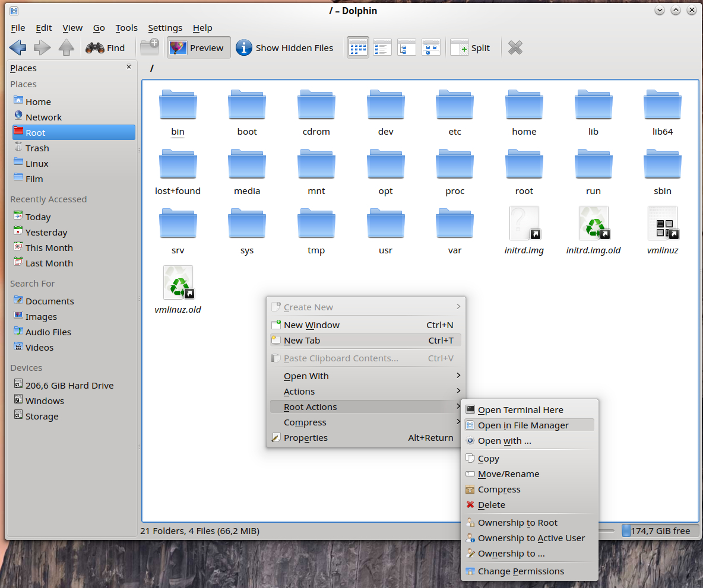Open the Edit menu
The height and width of the screenshot is (588, 703).
tap(44, 28)
